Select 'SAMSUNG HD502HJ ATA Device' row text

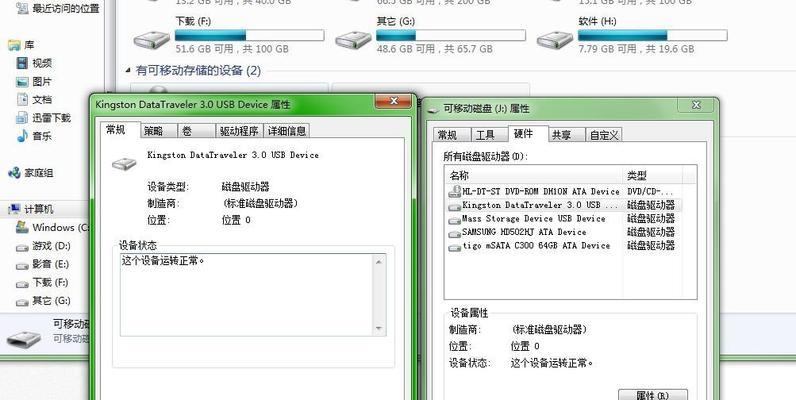pos(524,232)
